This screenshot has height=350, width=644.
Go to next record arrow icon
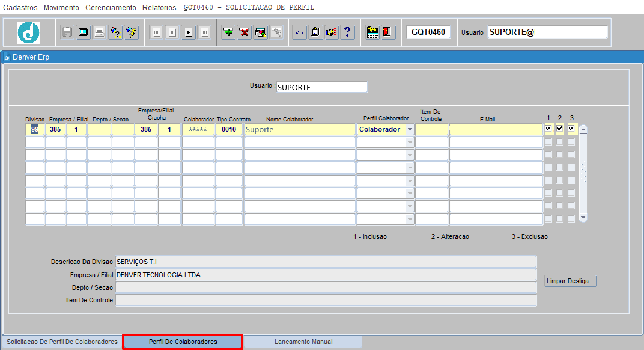[x=189, y=32]
